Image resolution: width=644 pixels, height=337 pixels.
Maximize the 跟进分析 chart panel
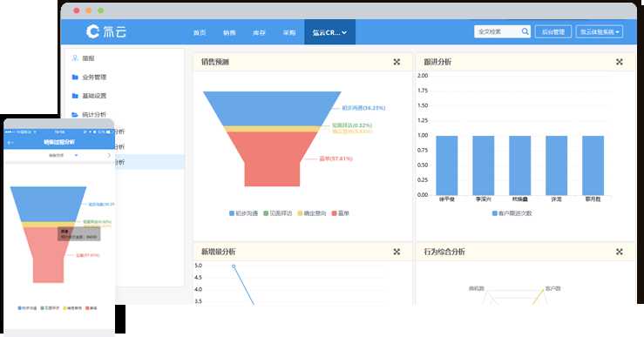tap(620, 62)
